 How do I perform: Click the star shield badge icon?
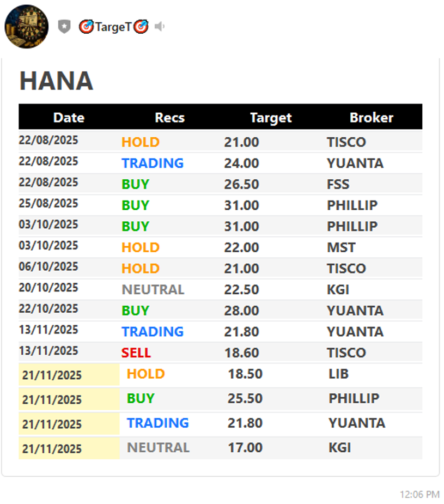click(x=65, y=27)
